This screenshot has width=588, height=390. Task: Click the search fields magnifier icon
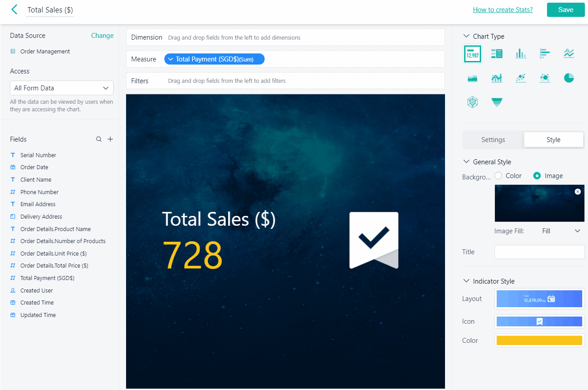tap(99, 139)
